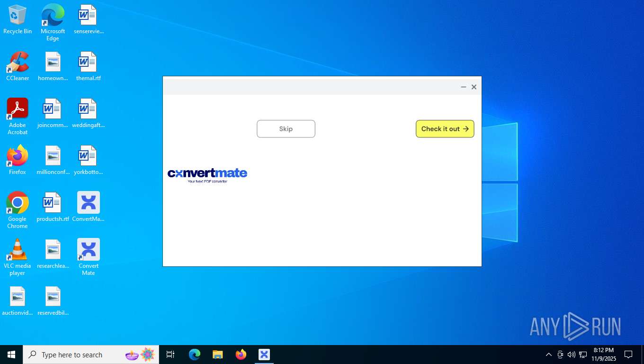Select the researchlea... image file icon
The image size is (644, 364).
[53, 255]
